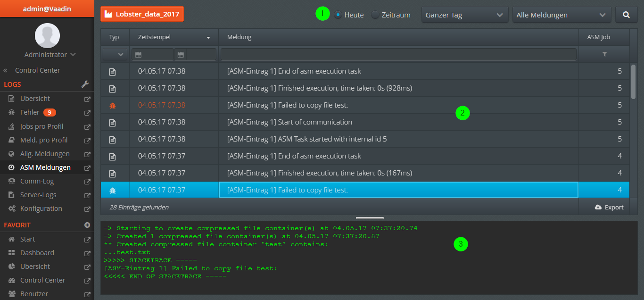Click the table vertical scrollbar thumb

tap(634, 82)
